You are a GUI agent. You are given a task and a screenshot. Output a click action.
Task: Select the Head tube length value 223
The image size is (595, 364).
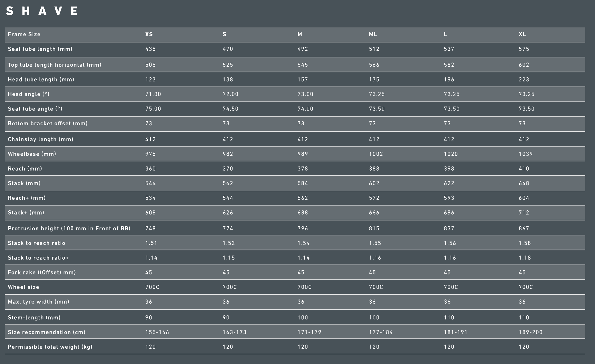[x=524, y=80]
